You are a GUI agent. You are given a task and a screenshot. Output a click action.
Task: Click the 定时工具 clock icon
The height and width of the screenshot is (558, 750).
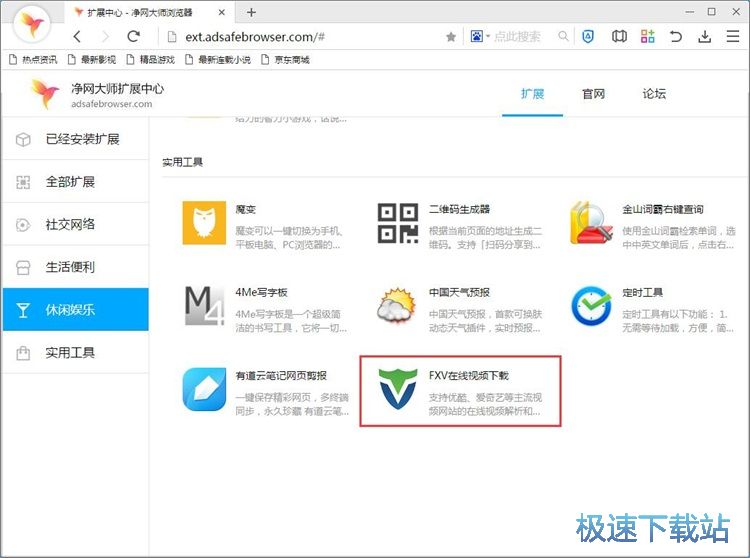point(592,306)
